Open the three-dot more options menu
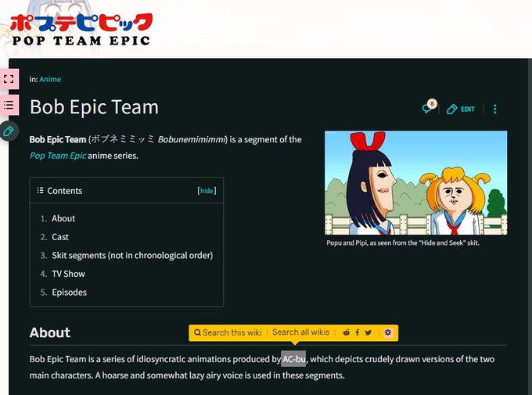Viewport: 532px width, 395px height. [495, 109]
